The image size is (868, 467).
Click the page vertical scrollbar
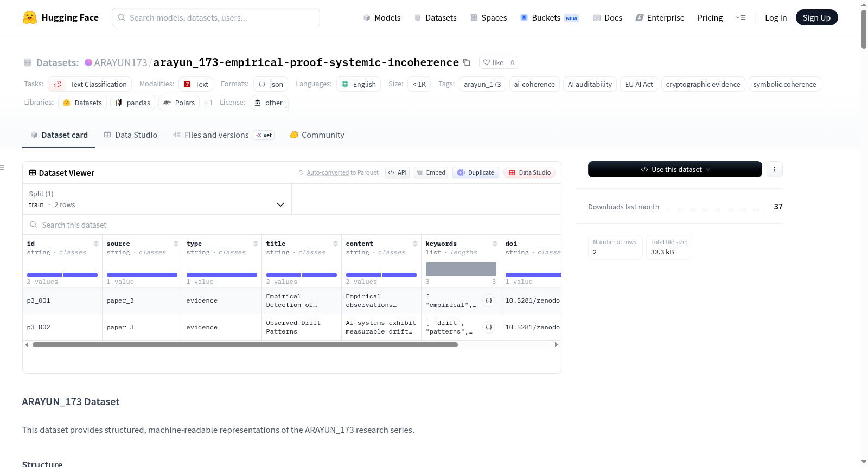(864, 29)
